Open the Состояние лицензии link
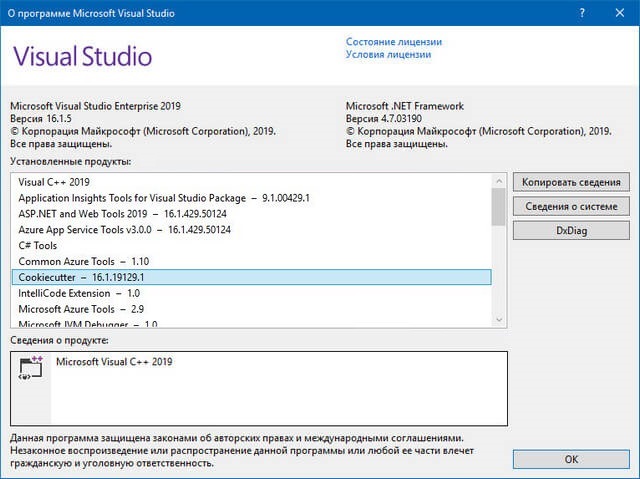 point(393,42)
